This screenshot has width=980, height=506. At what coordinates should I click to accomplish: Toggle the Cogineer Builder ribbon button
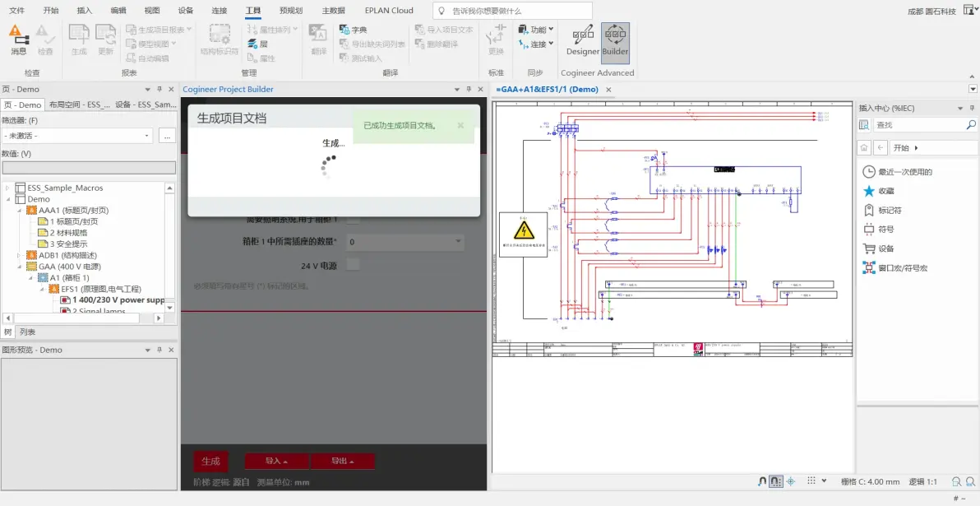[615, 43]
